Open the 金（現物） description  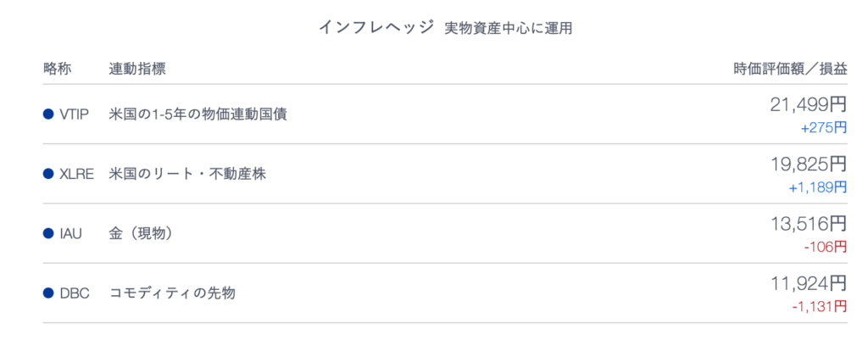[142, 233]
